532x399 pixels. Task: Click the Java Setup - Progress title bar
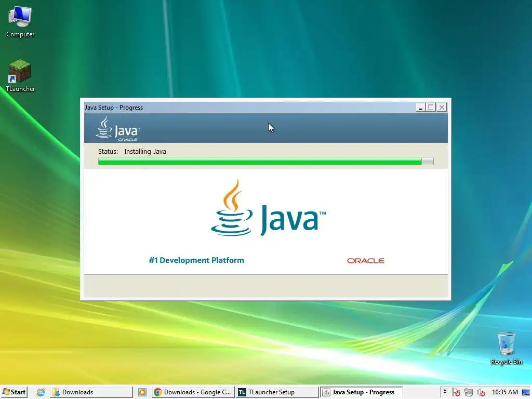(x=249, y=108)
